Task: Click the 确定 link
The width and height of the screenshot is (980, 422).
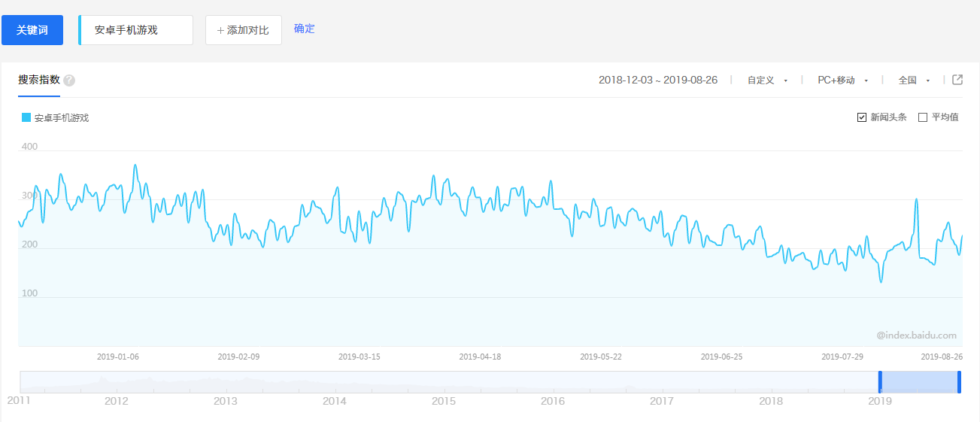Action: point(305,29)
